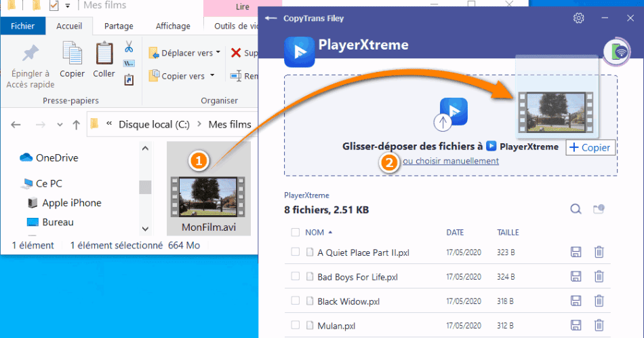Click the back arrow in CopyTrans Filey

[271, 18]
